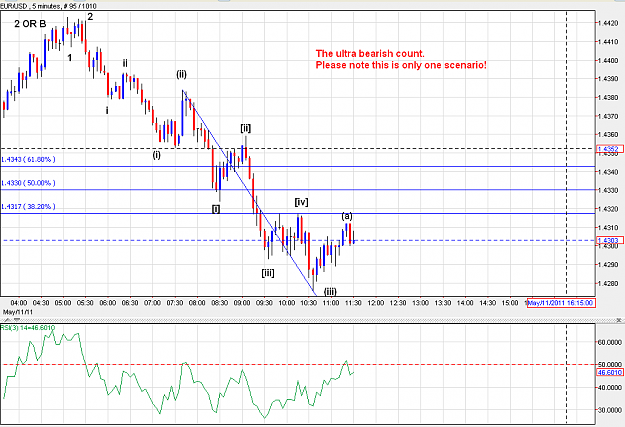This screenshot has height=427, width=625.
Task: Click the 60.0000 RSI axis label
Action: 609,342
